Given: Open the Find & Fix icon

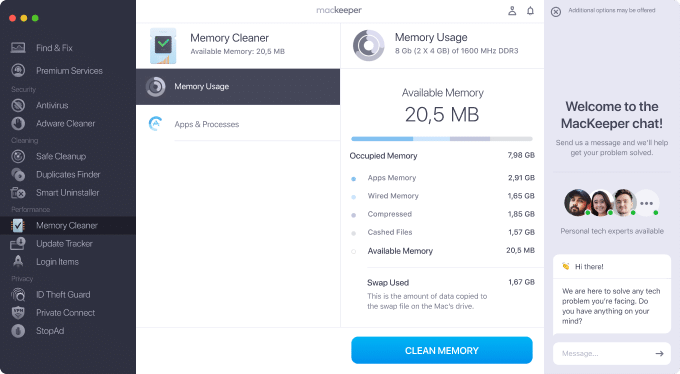Looking at the screenshot, I should [18, 48].
